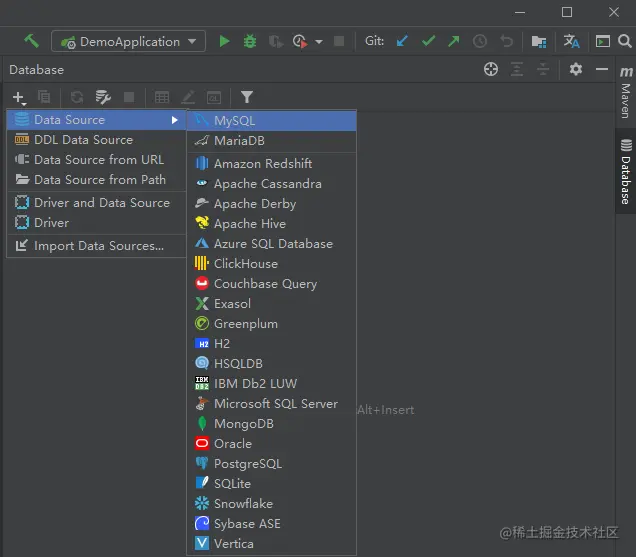Run DemoApplication with the green play button
The height and width of the screenshot is (557, 636).
[224, 41]
